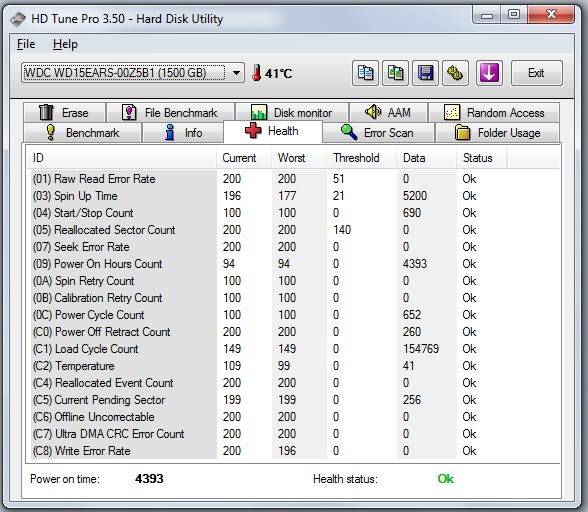
Task: Click the red thermometer temperature icon
Action: point(256,73)
